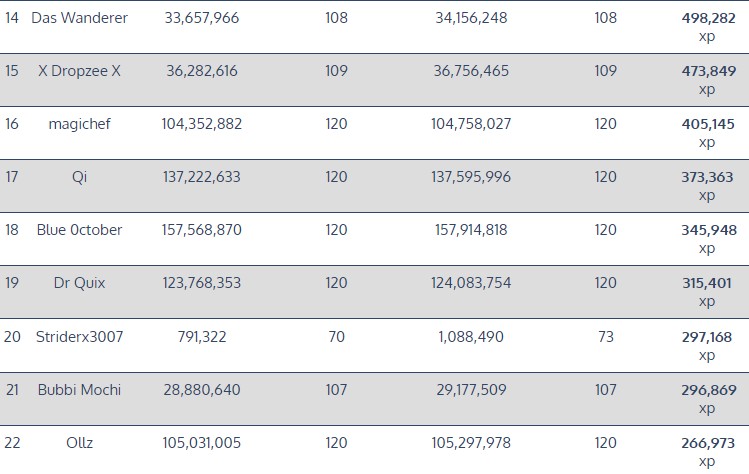Click Striderx3007's ending level 73

click(x=606, y=336)
